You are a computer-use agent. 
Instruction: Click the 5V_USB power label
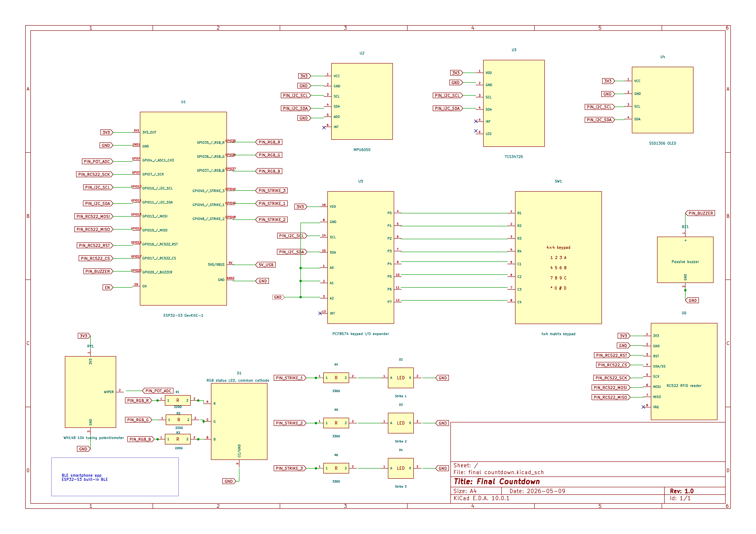266,265
